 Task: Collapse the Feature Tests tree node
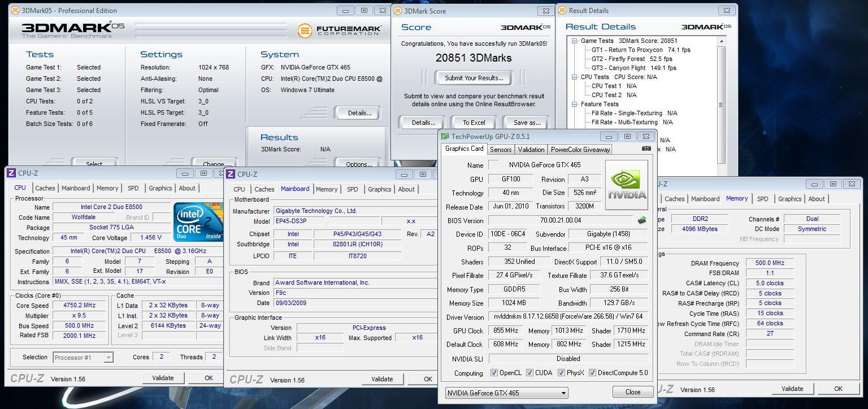tap(575, 104)
